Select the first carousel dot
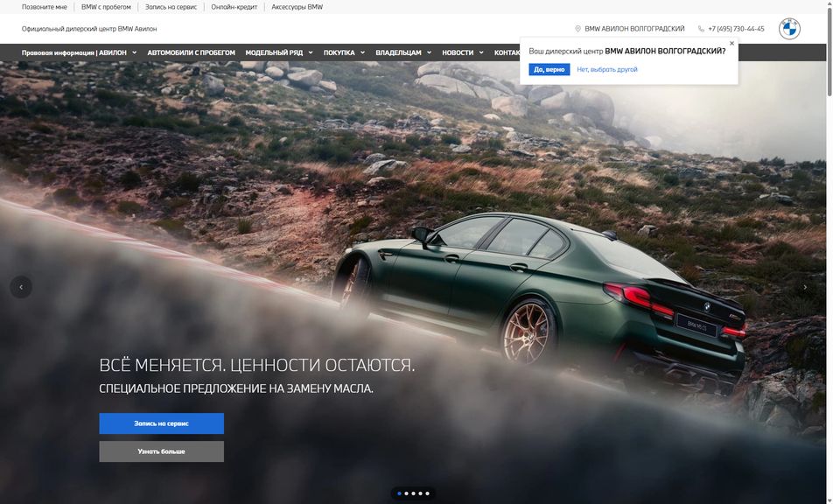Image resolution: width=833 pixels, height=504 pixels. pos(400,493)
